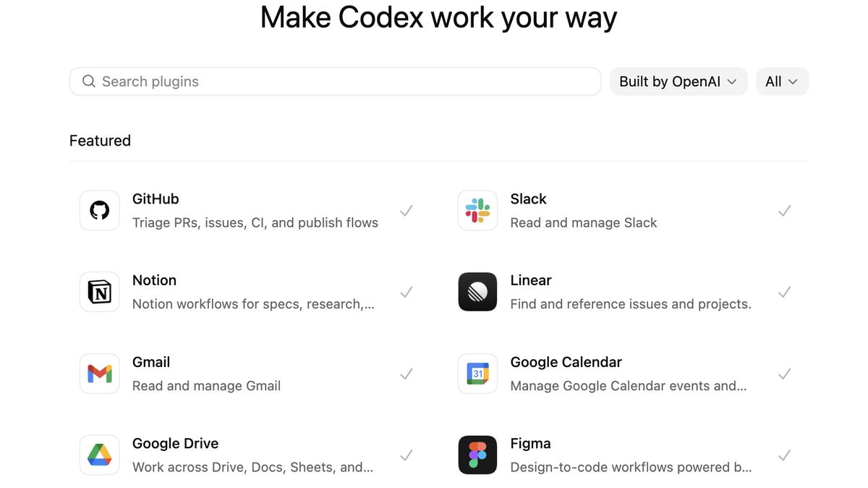Open the Built by OpenAI dropdown

(678, 81)
